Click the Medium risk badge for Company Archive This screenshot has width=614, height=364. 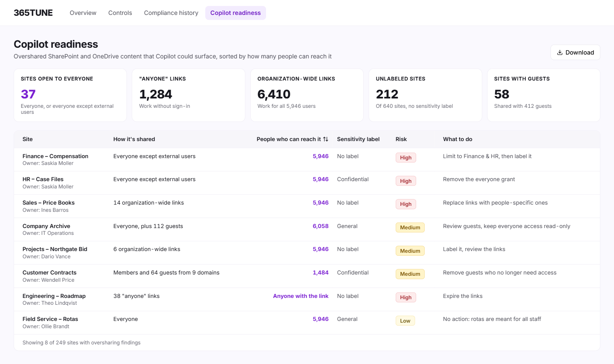click(410, 228)
